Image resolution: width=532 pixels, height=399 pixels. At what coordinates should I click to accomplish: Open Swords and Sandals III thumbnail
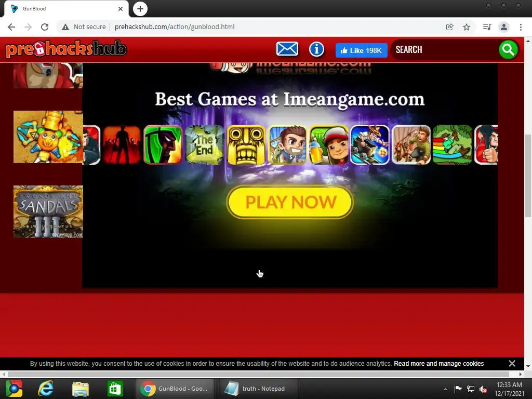tap(48, 212)
